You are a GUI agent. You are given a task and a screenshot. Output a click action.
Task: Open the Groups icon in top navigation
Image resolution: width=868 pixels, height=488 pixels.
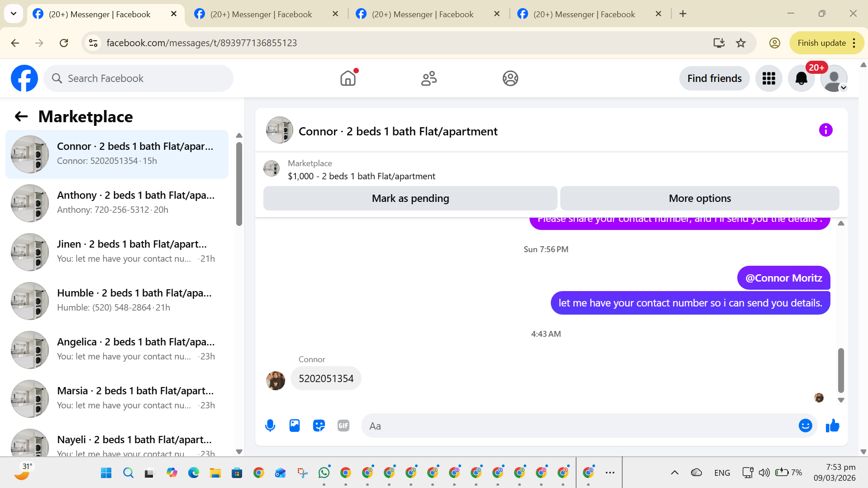point(510,78)
